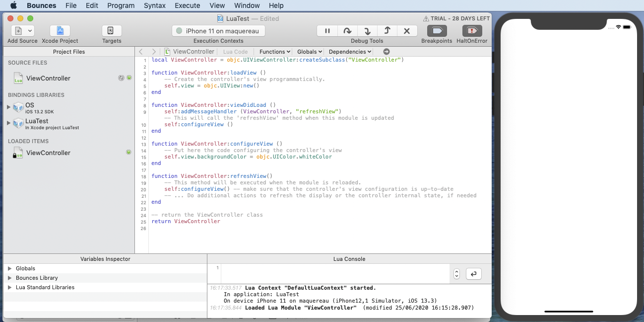The image size is (644, 322).
Task: Pause execution in Debug Tools
Action: tap(327, 31)
